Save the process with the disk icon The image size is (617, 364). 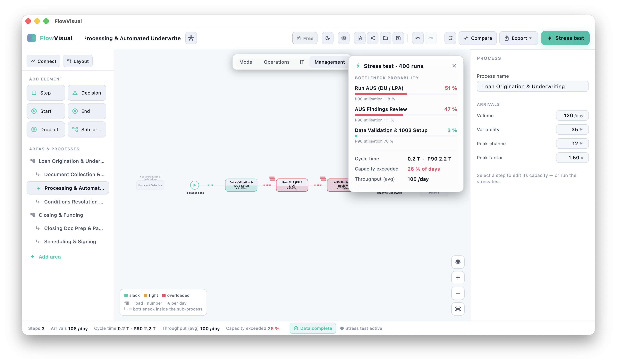click(398, 38)
